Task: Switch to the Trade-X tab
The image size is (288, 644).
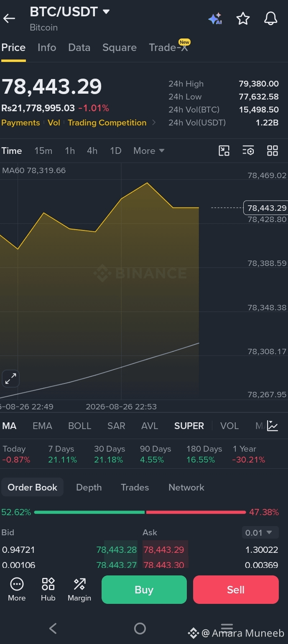Action: (x=169, y=47)
